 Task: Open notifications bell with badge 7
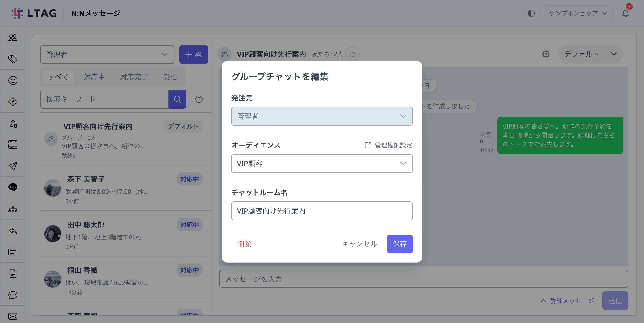coord(626,13)
